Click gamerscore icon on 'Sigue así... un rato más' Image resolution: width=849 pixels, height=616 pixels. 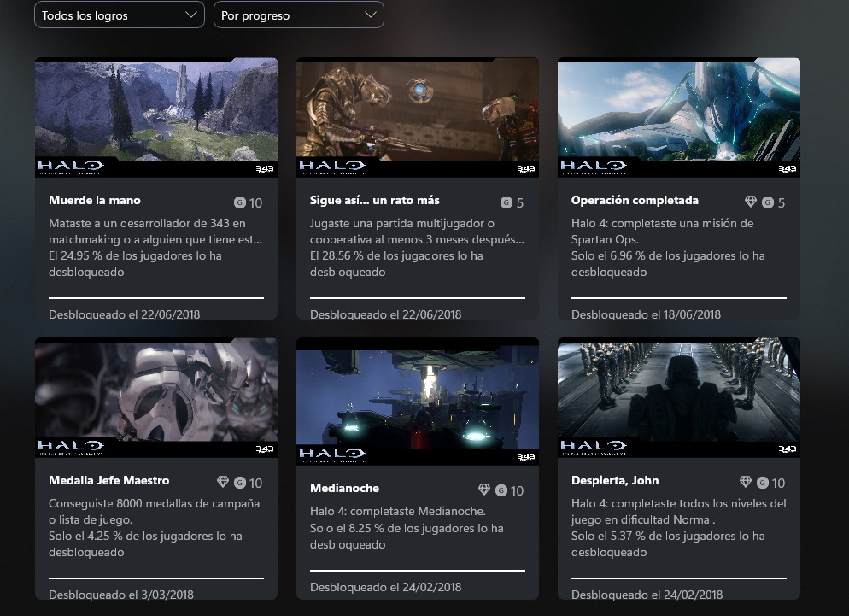[x=506, y=202]
